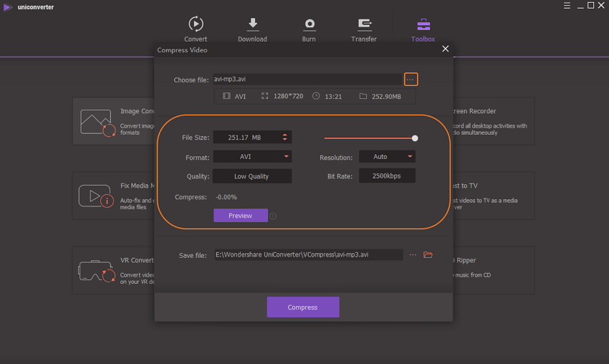Screen dimensions: 609x364
Task: Open the Cast to TV card
Action: pyautogui.click(x=494, y=196)
